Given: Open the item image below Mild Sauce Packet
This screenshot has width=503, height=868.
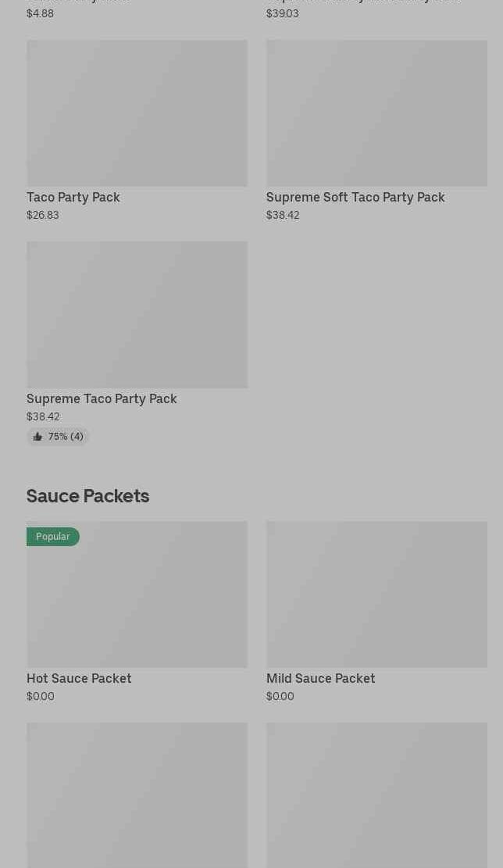Looking at the screenshot, I should click(376, 795).
